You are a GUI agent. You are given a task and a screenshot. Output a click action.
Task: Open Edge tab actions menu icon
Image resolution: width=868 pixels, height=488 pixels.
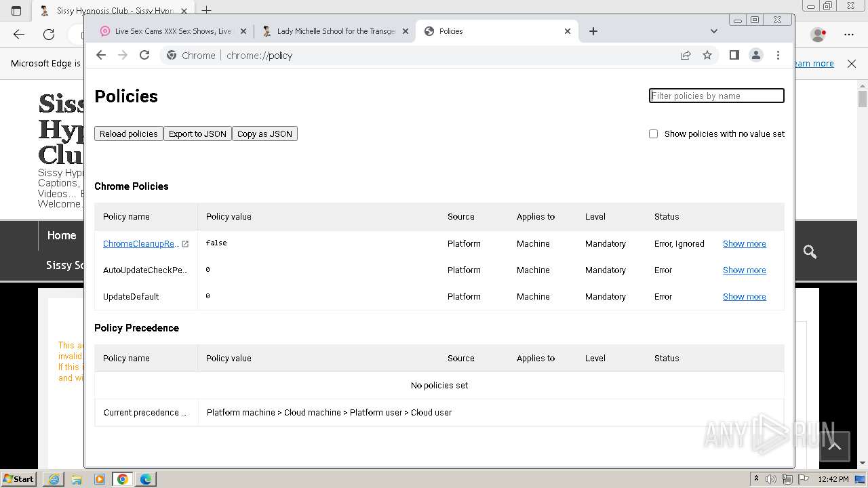tap(16, 10)
